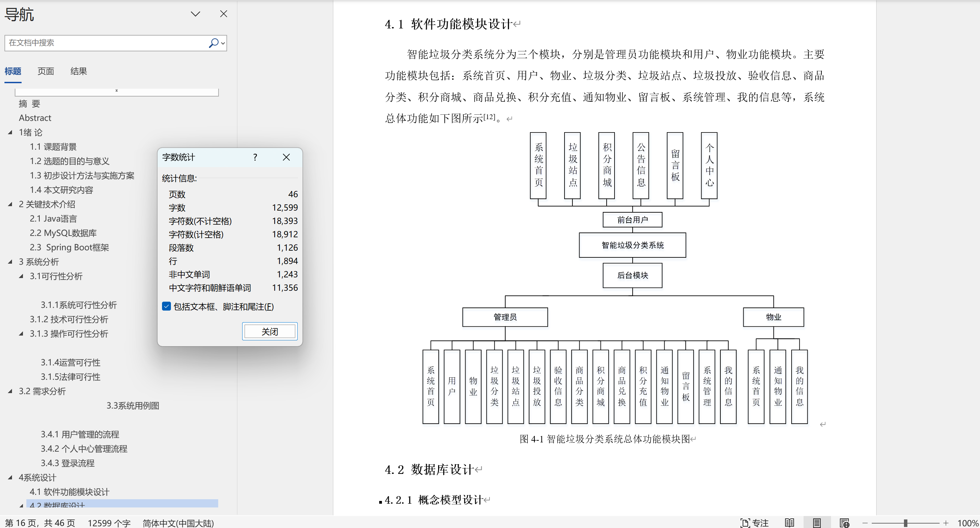Click the 后台模块 box in diagram
The width and height of the screenshot is (980, 528).
point(632,275)
